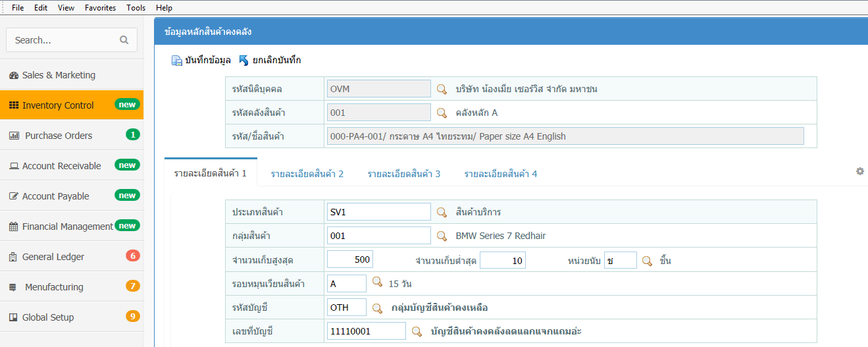Click the Search input box
Image resolution: width=868 pixels, height=347 pixels.
[x=72, y=40]
